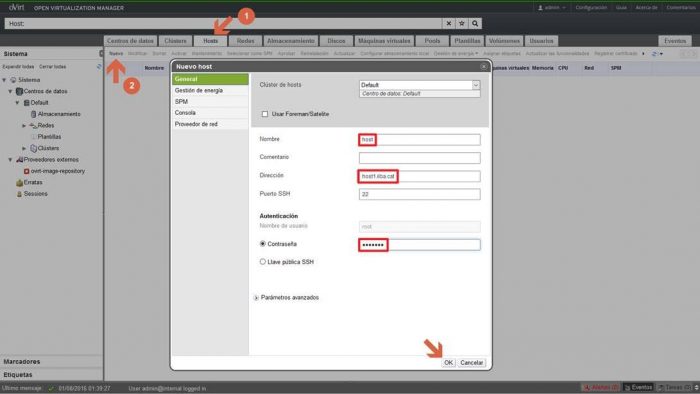Open the Almacenamiento tab

[291, 41]
